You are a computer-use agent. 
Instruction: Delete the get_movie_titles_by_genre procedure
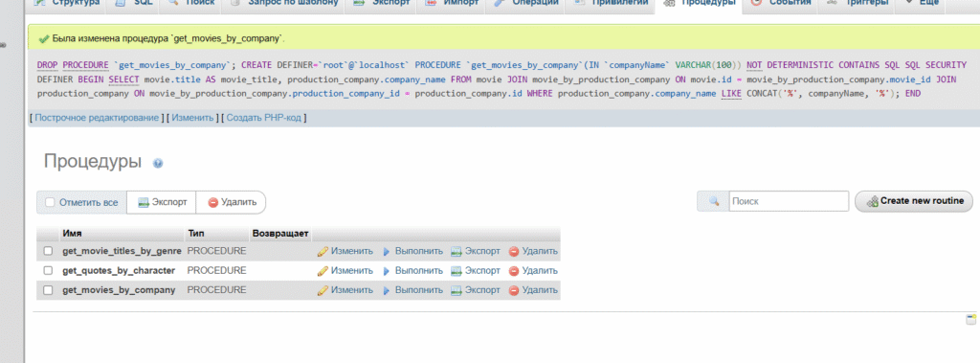[x=533, y=251]
